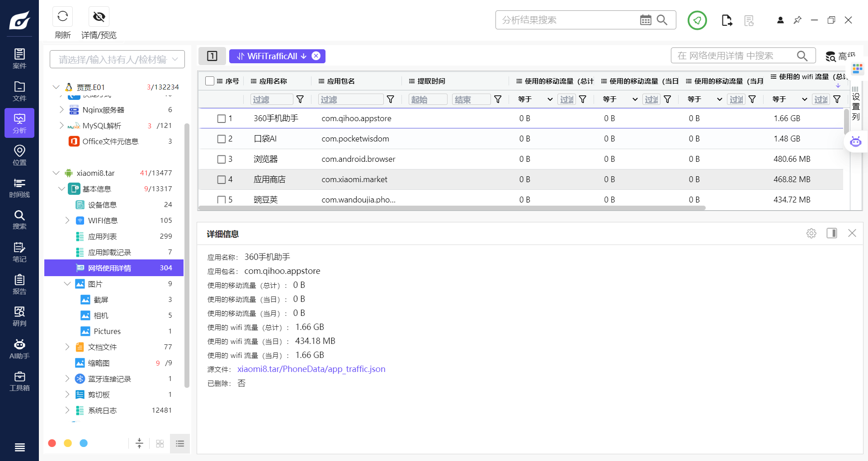Expand the WIFI信息 node
This screenshot has height=461, width=868.
(67, 220)
